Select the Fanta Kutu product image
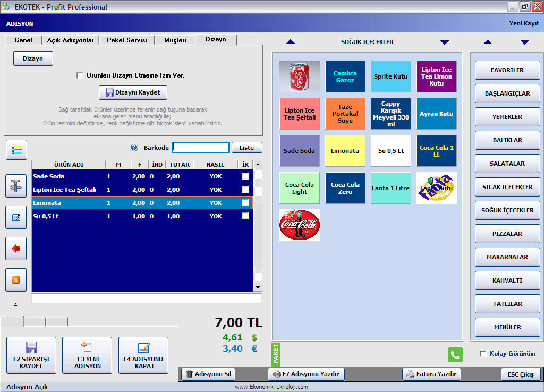The width and height of the screenshot is (544, 392). (437, 188)
